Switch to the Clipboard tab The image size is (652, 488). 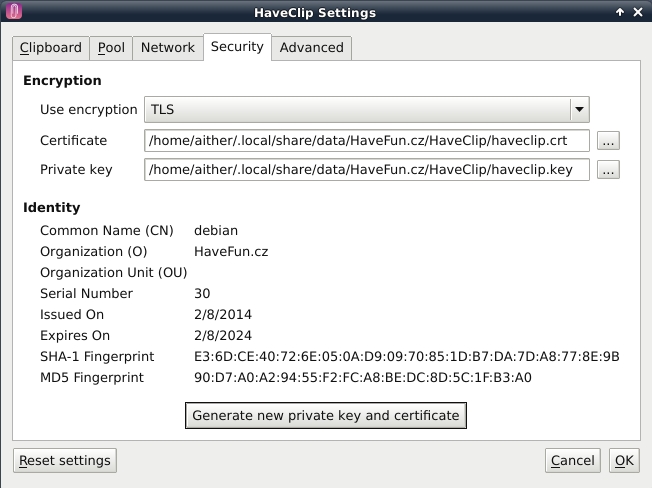(50, 47)
